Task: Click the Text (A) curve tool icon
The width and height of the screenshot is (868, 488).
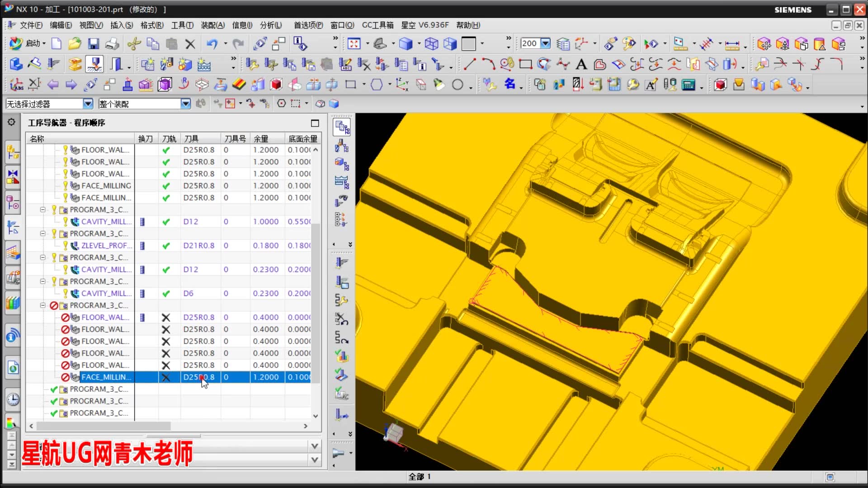Action: click(x=581, y=65)
